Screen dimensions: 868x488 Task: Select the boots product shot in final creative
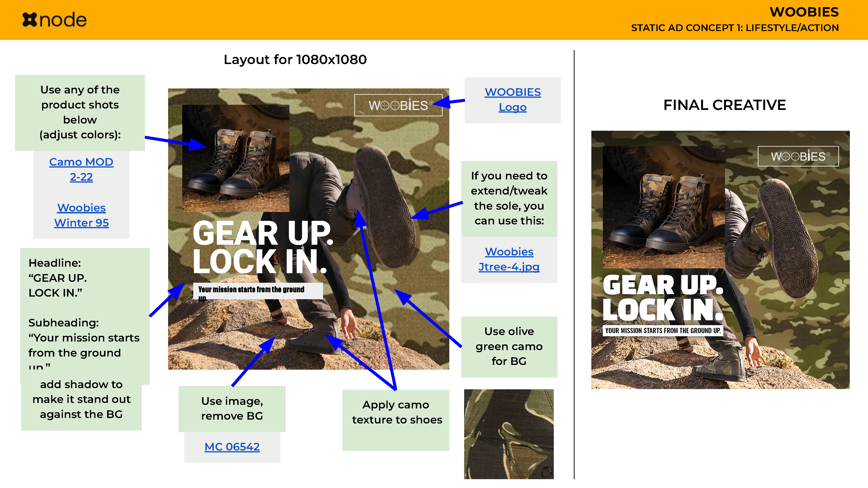click(x=664, y=207)
